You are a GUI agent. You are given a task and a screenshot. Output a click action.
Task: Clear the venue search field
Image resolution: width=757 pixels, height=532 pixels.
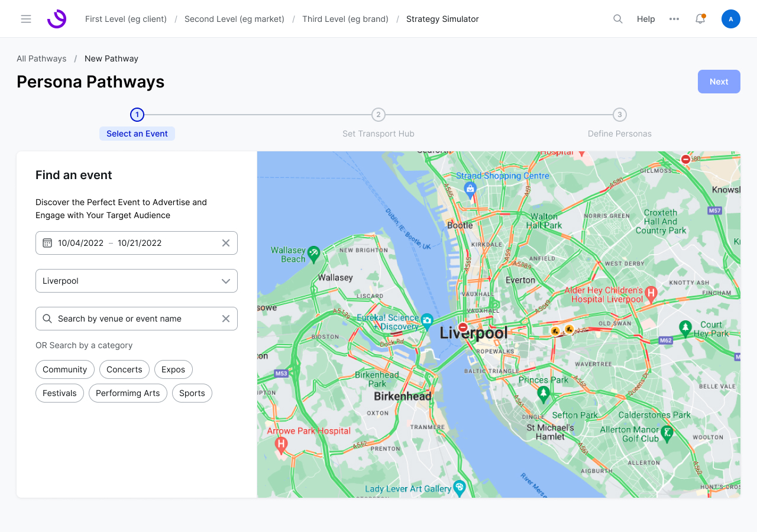(226, 319)
